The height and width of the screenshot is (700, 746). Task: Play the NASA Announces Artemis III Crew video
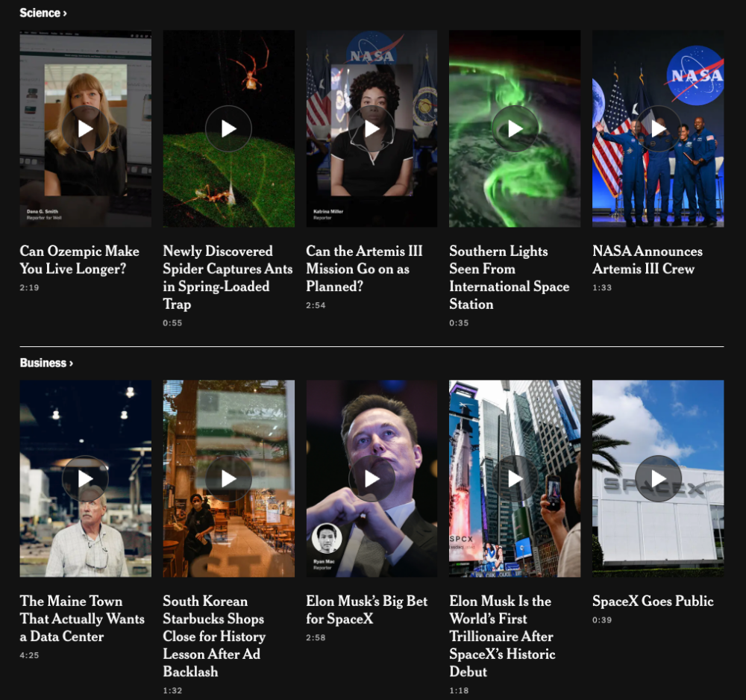coord(658,128)
